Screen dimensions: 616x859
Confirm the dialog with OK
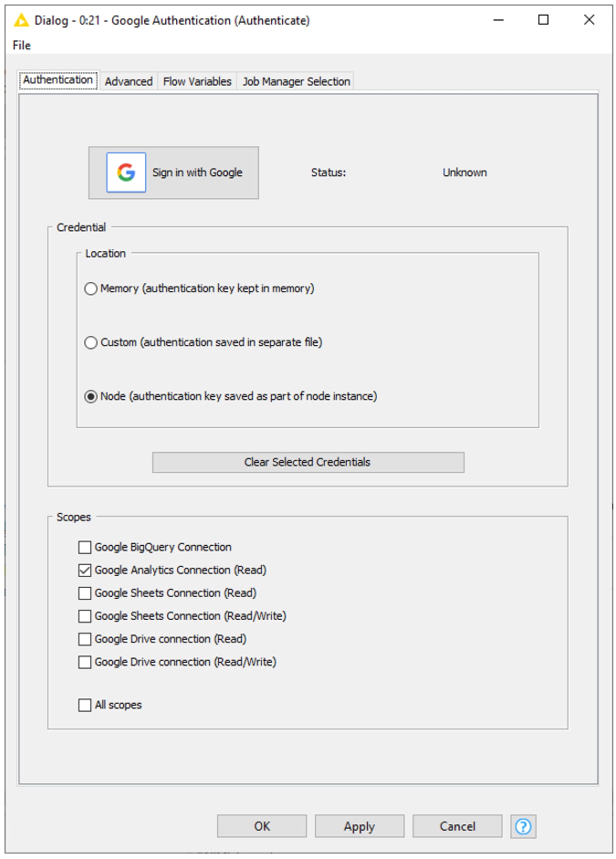click(262, 826)
